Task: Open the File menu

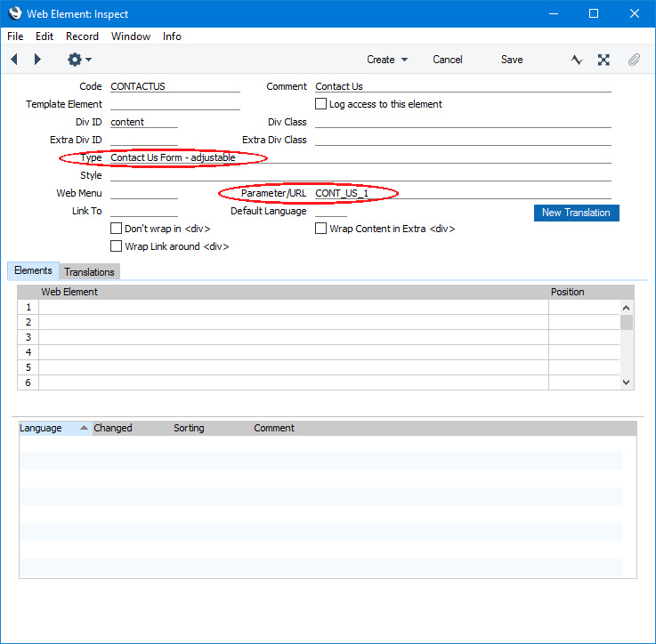Action: point(15,36)
